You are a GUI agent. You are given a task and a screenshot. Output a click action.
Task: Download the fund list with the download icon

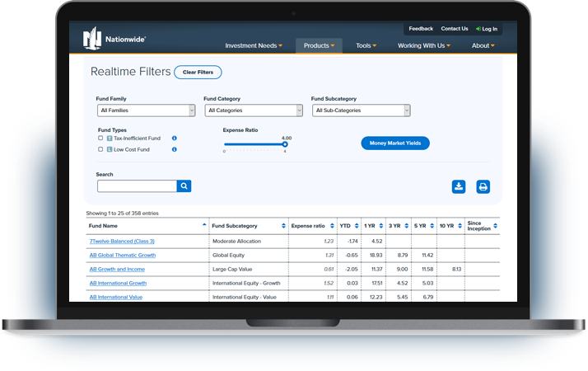coord(459,186)
